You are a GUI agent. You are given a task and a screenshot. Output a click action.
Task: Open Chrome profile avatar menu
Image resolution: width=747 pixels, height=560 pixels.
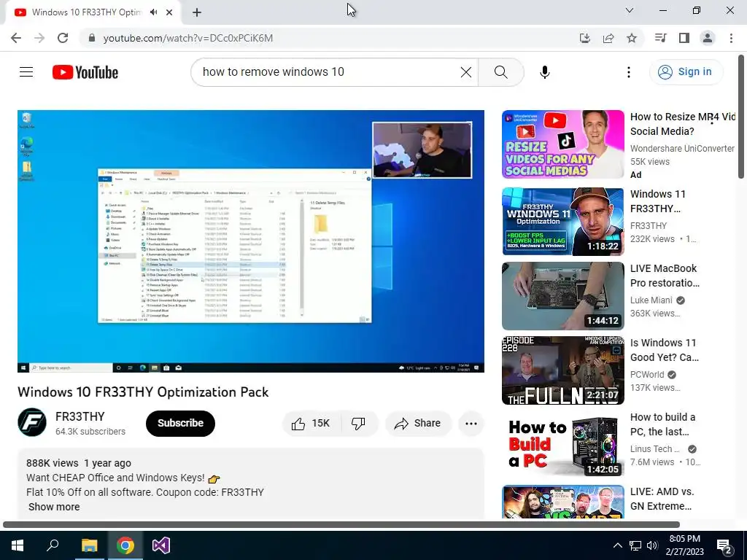(708, 38)
